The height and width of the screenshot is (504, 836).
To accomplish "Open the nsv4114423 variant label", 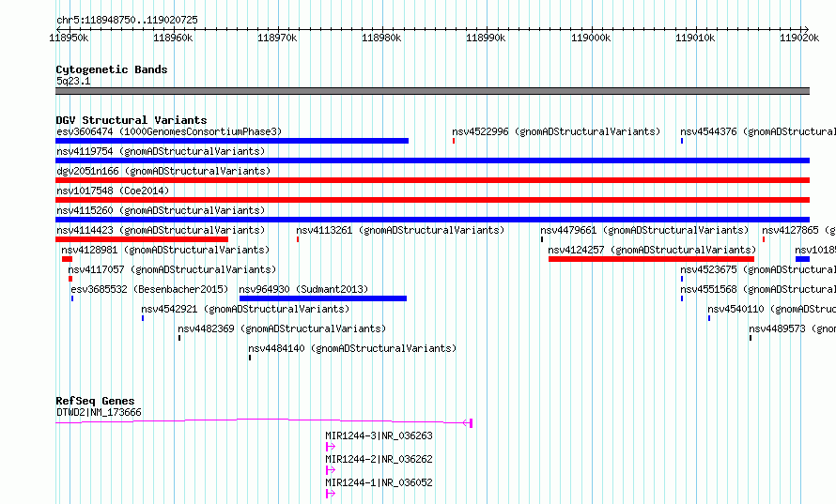I will pyautogui.click(x=161, y=230).
